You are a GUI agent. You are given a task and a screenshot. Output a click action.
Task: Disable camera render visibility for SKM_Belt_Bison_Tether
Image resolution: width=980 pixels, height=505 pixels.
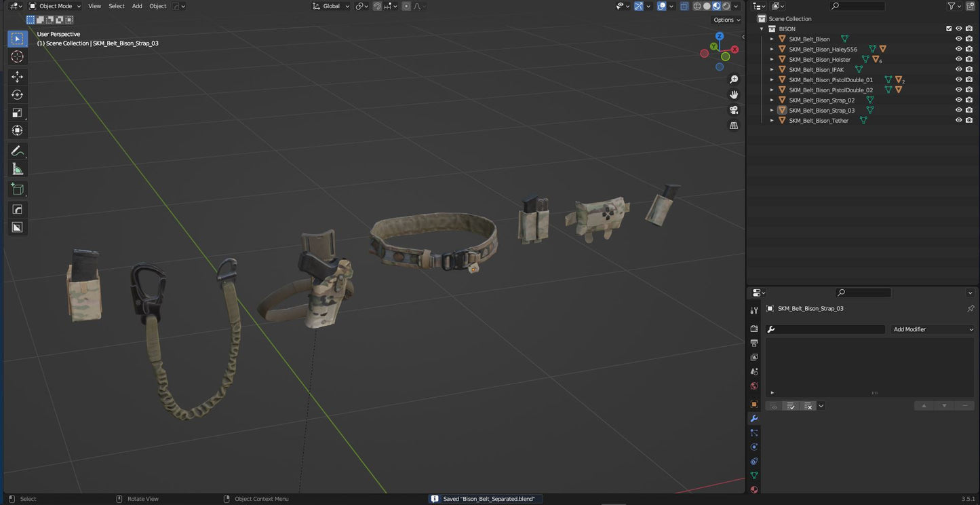click(x=969, y=120)
